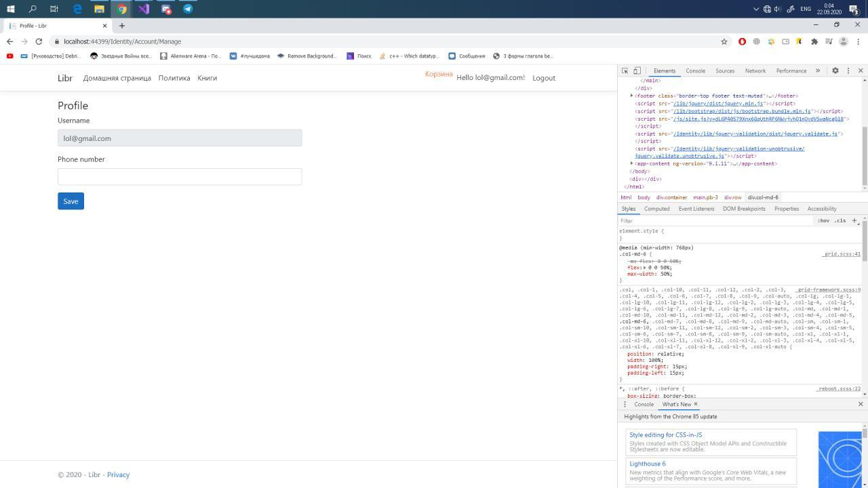
Task: Open a new browser tab
Action: click(121, 26)
